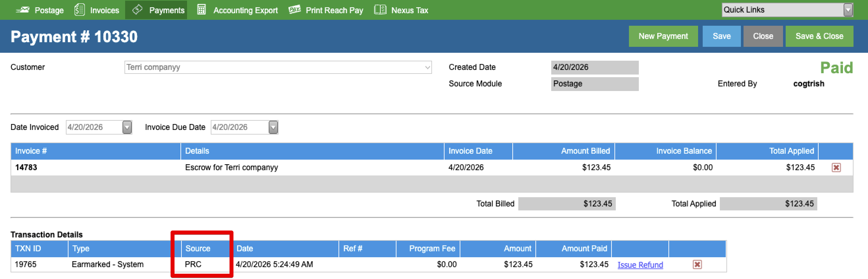
Task: Click the Invoice # column header
Action: pos(96,151)
